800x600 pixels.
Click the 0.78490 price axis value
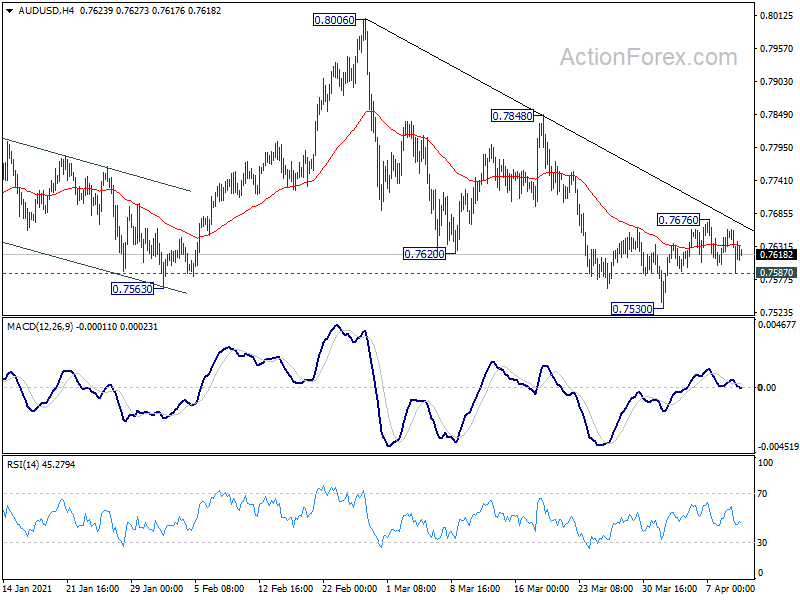click(777, 115)
